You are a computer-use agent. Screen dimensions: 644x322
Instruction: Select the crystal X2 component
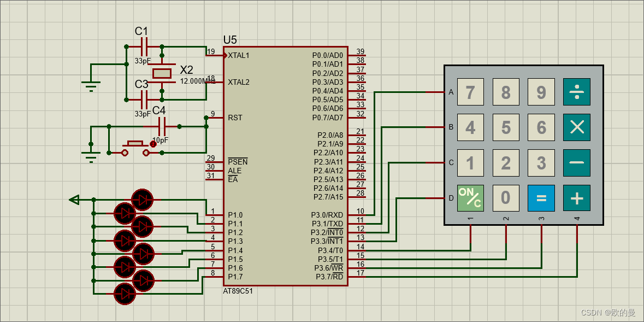pyautogui.click(x=162, y=74)
